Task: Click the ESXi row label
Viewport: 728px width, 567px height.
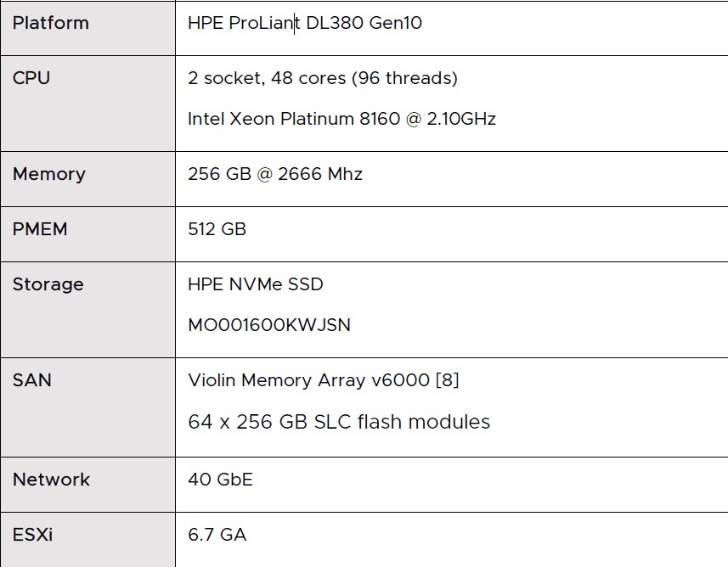Action: (32, 535)
